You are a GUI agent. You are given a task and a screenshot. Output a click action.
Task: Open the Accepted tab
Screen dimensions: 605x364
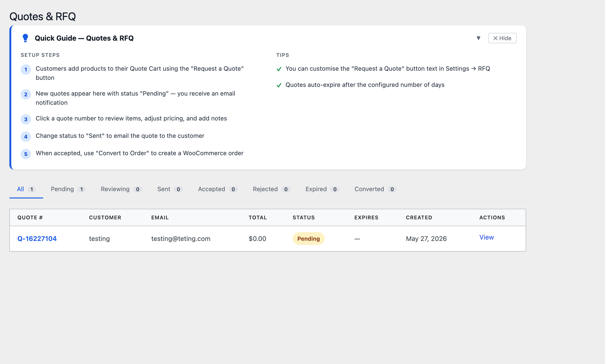[218, 189]
